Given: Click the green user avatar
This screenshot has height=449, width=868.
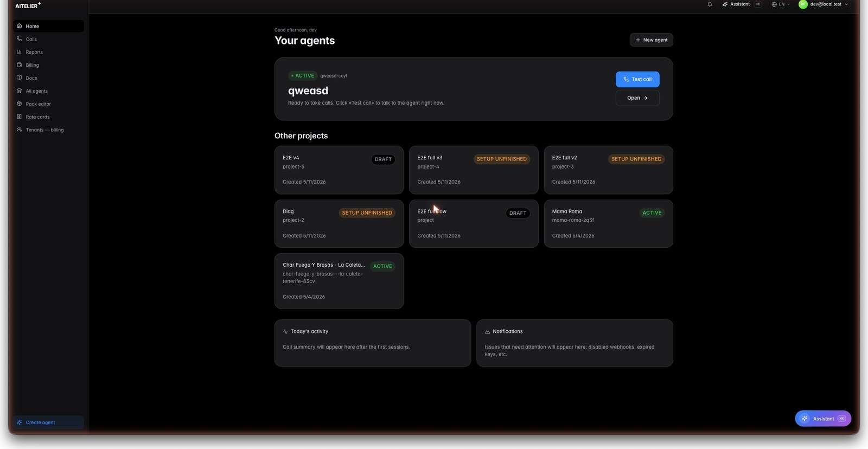Looking at the screenshot, I should point(803,4).
